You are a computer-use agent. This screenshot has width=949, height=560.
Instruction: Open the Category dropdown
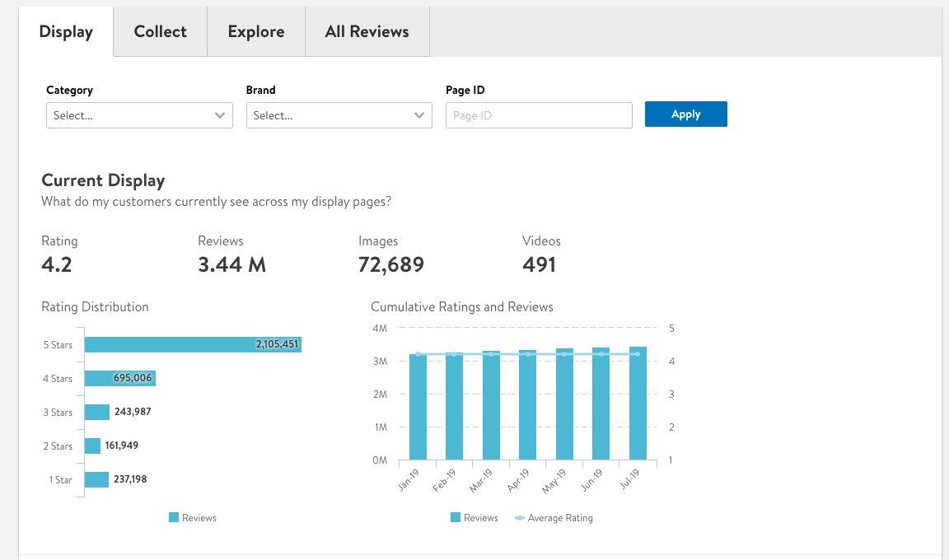138,115
